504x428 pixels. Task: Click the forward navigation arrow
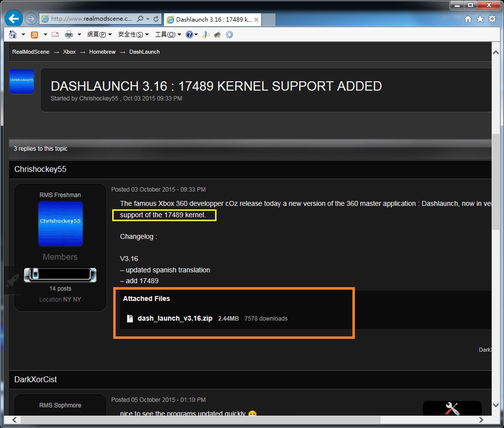pyautogui.click(x=31, y=19)
